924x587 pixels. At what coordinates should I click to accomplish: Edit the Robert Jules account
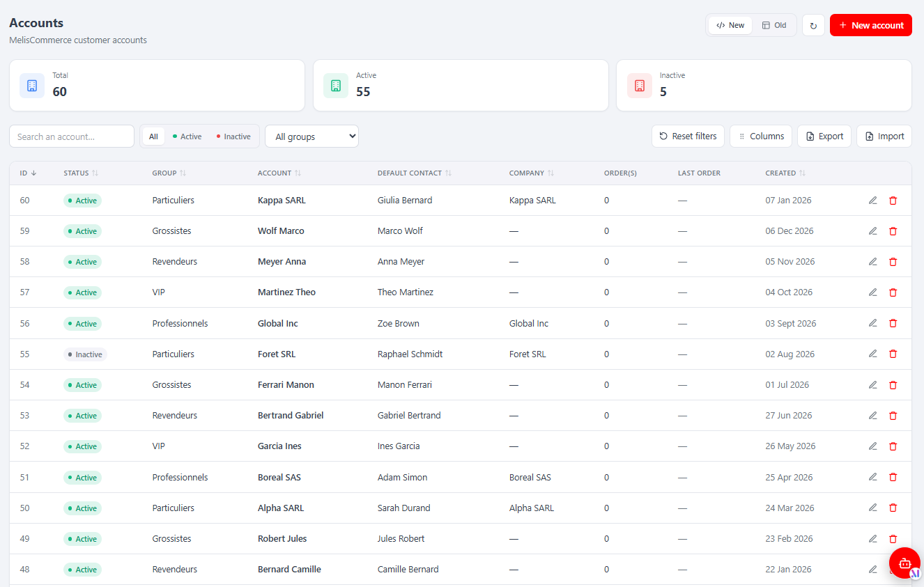click(x=872, y=538)
